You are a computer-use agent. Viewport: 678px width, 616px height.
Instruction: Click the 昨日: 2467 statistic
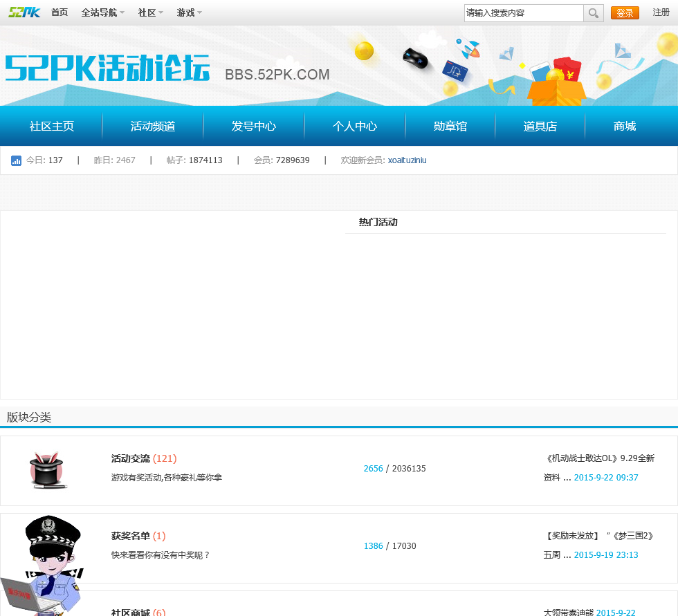coord(115,160)
